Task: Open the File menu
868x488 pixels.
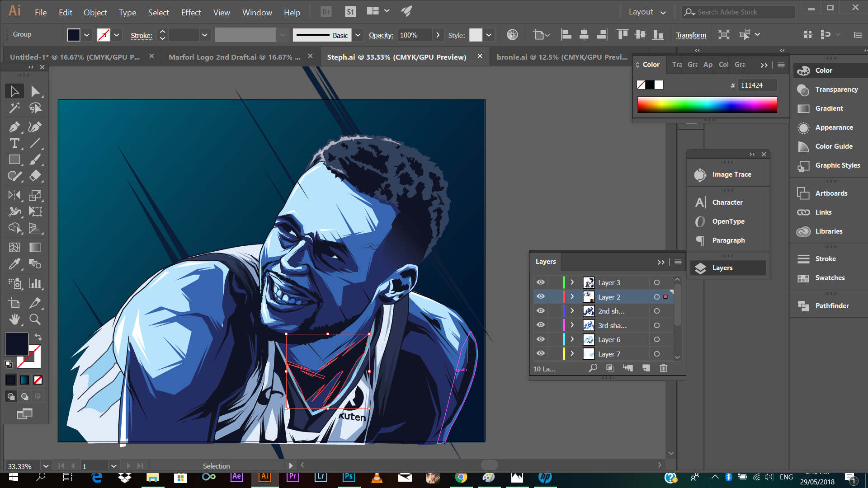Action: [x=41, y=12]
